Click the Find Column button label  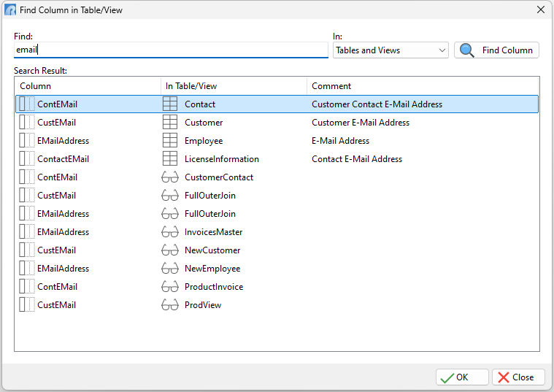tap(507, 50)
